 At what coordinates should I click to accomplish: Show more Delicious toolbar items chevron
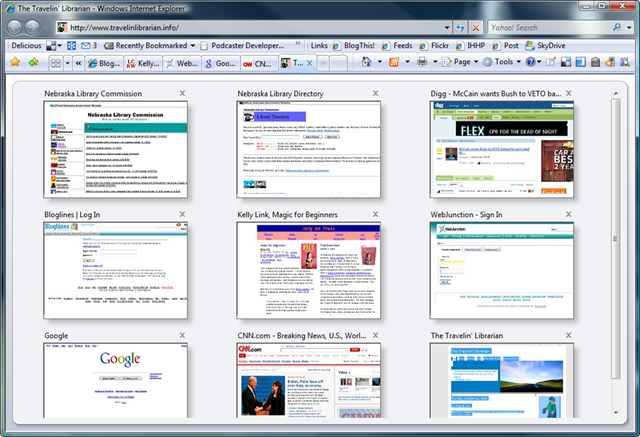[298, 43]
